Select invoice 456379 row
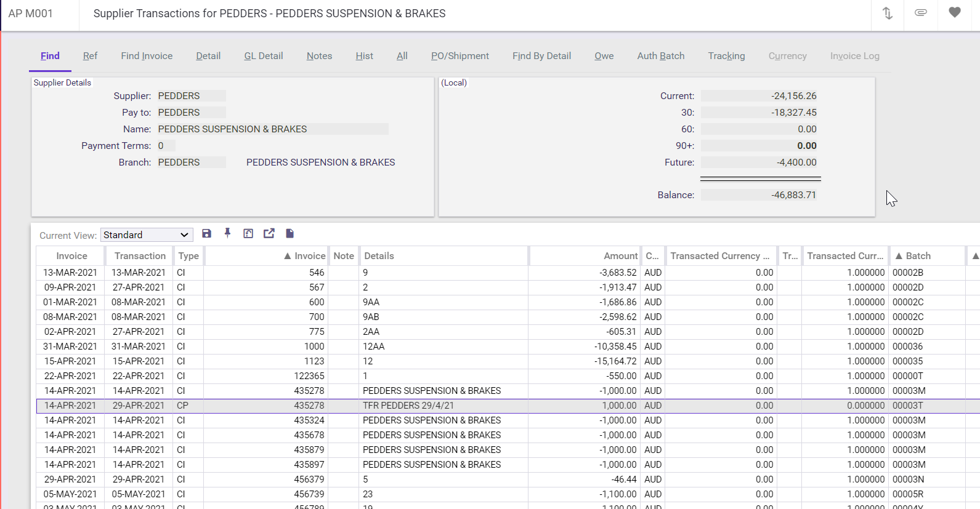980x509 pixels. point(508,479)
